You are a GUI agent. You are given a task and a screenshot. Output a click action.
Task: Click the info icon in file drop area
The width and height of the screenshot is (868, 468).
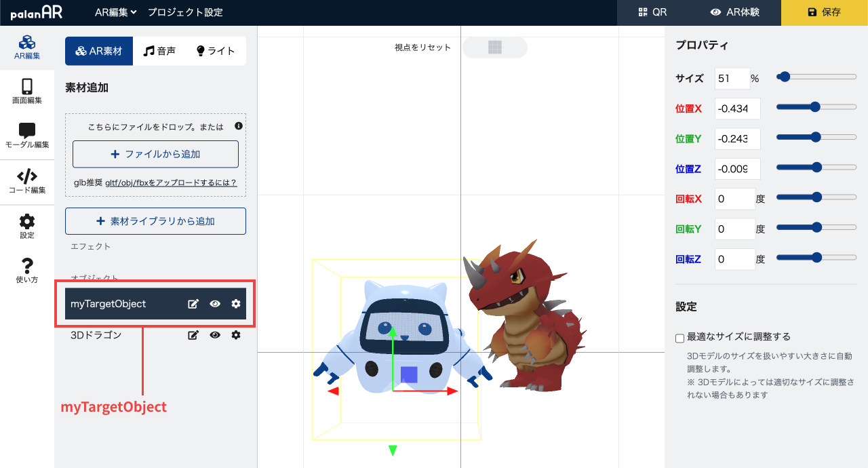(x=238, y=126)
